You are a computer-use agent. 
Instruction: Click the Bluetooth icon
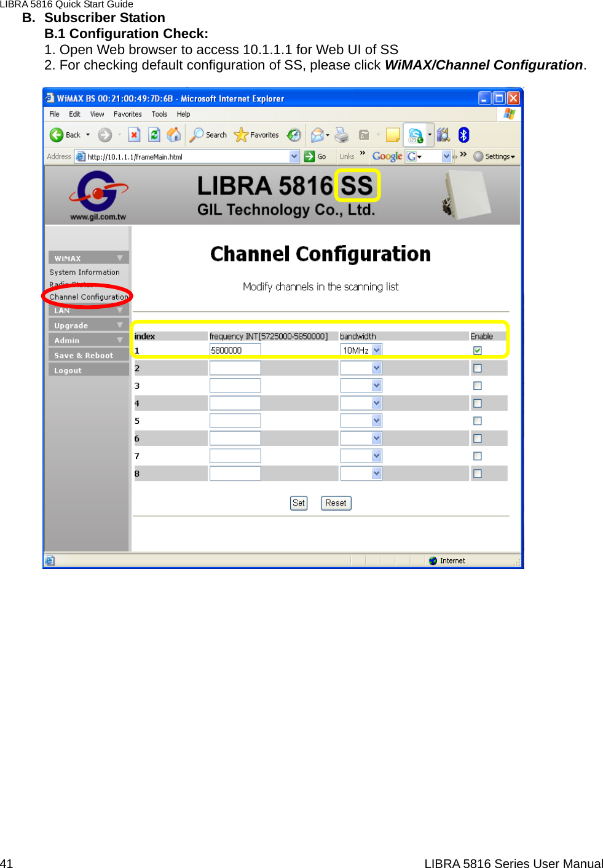click(x=463, y=135)
